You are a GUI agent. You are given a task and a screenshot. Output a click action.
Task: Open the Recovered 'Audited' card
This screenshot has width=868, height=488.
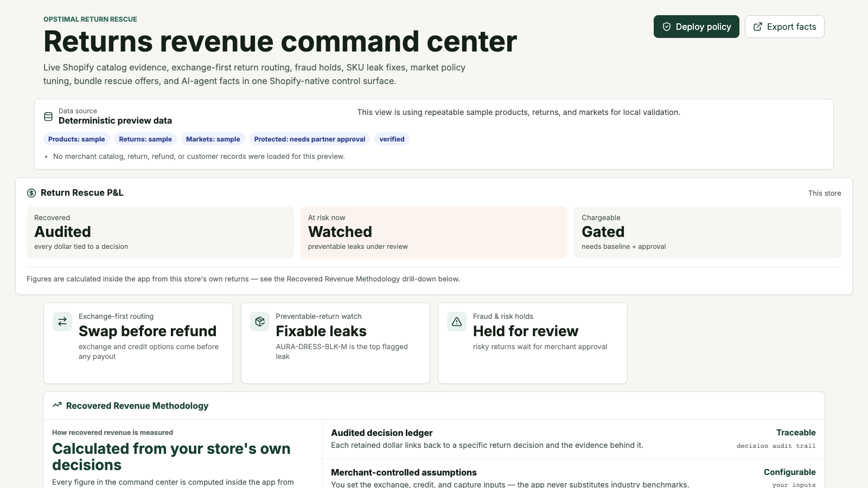[160, 232]
